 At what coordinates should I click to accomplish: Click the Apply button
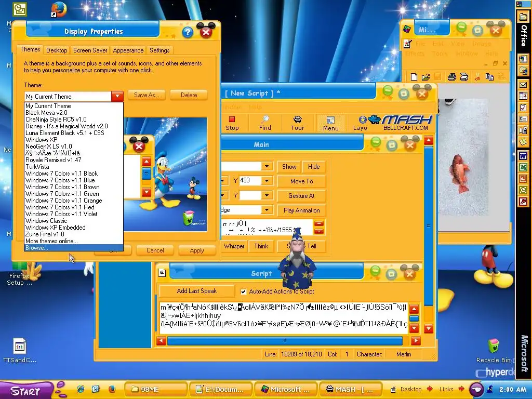tap(197, 250)
